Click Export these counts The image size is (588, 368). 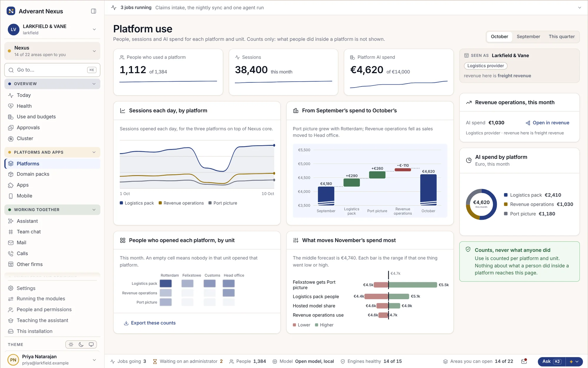pyautogui.click(x=150, y=323)
